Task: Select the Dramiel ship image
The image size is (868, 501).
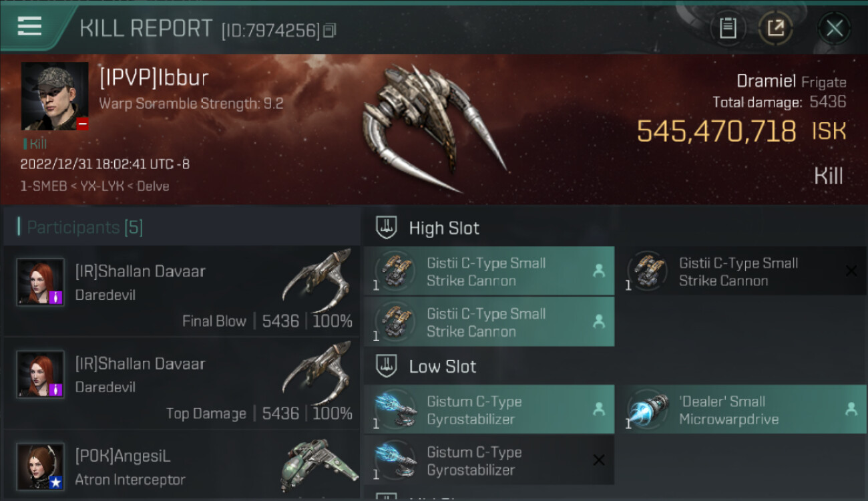Action: tap(434, 129)
